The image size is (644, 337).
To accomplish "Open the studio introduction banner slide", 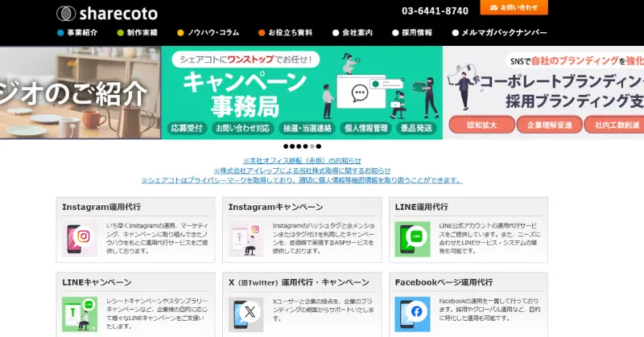I will (80, 92).
